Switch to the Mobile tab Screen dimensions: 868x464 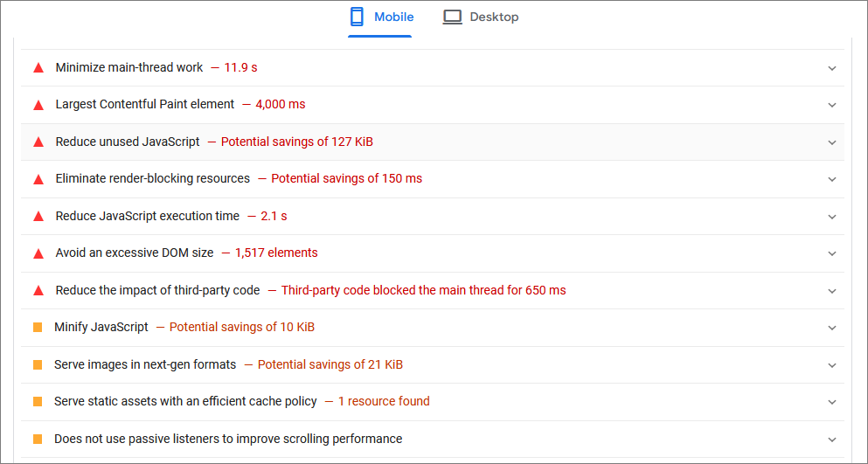coord(379,17)
